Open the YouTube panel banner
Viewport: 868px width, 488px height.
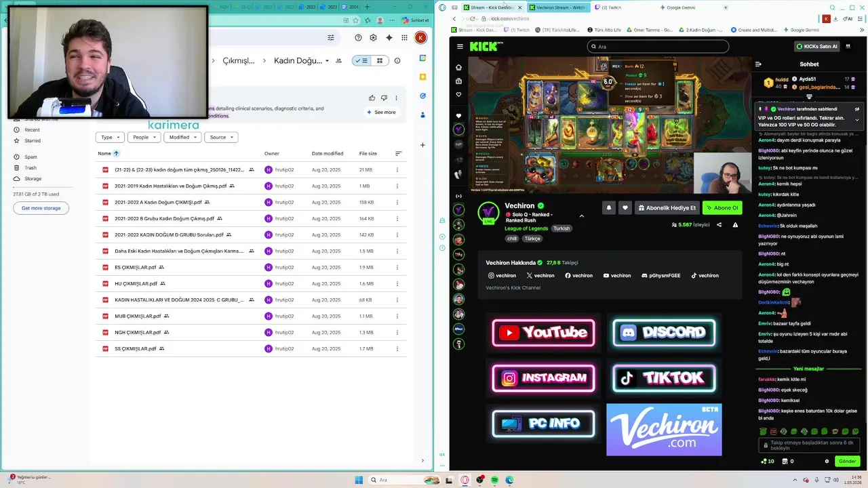(x=543, y=333)
